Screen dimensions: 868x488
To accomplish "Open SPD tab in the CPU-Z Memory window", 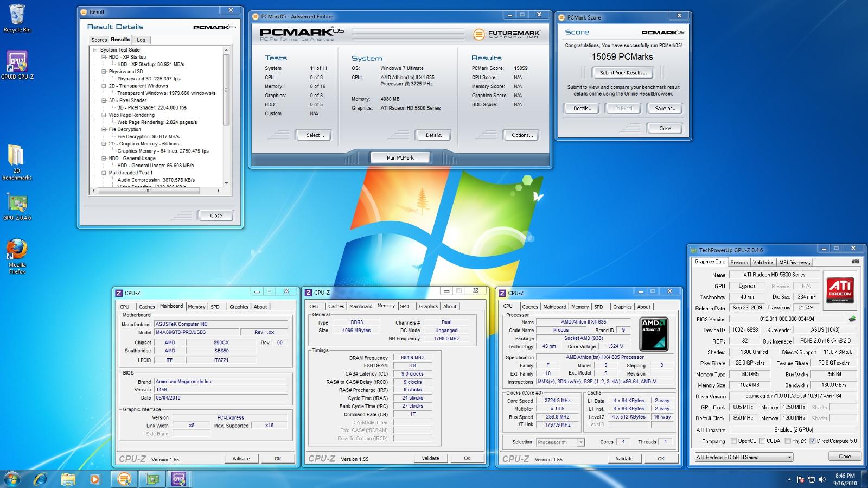I will click(x=405, y=306).
